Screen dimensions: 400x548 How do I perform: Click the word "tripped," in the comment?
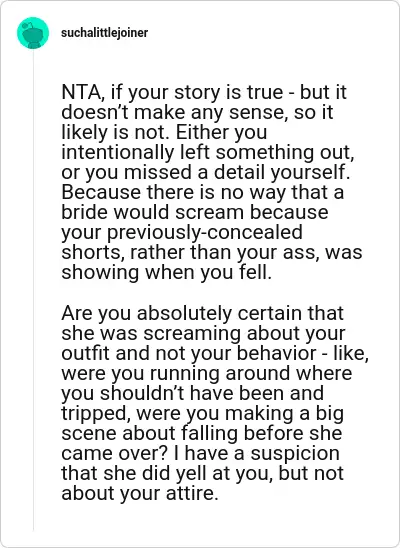tap(96, 413)
